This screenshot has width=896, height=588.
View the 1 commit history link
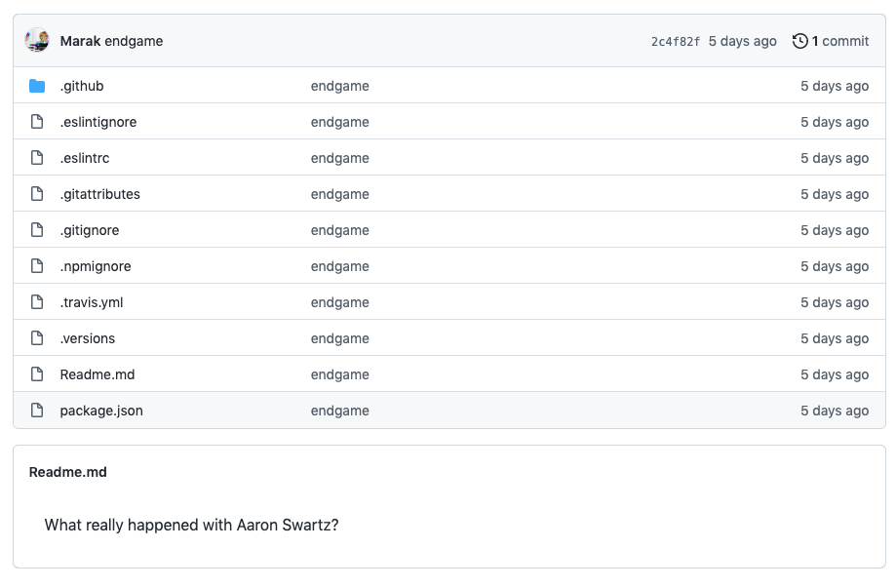839,41
